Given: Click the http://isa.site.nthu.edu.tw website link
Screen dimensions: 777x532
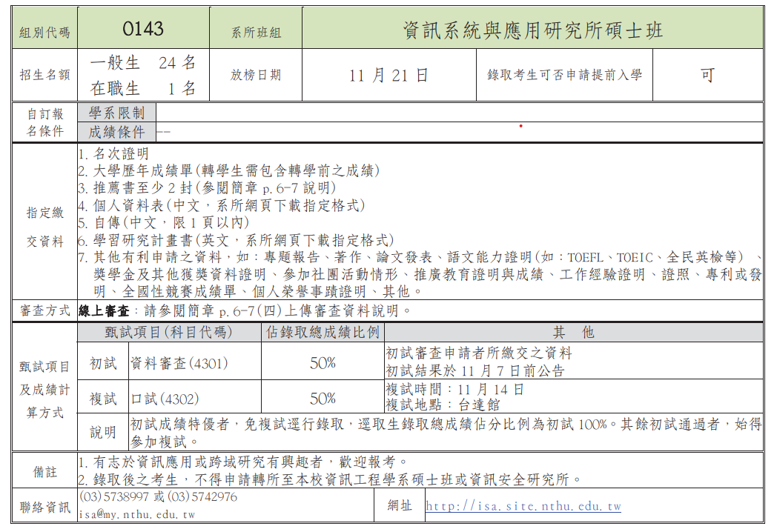Looking at the screenshot, I should coord(523,507).
